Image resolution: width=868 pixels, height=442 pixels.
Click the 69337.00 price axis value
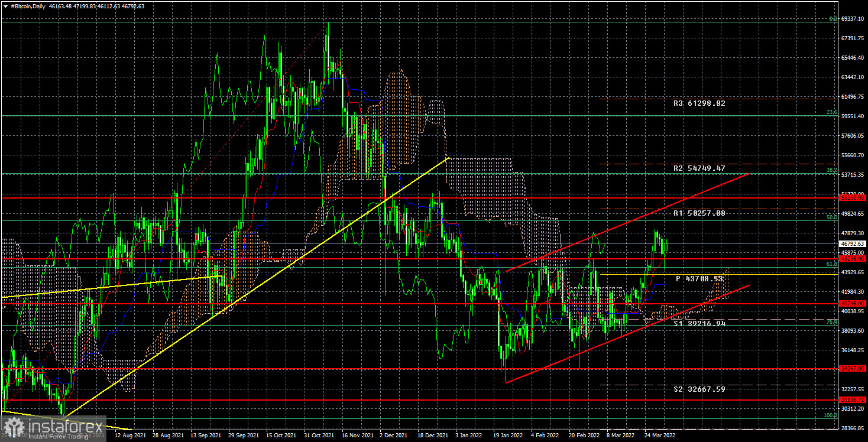coord(853,19)
